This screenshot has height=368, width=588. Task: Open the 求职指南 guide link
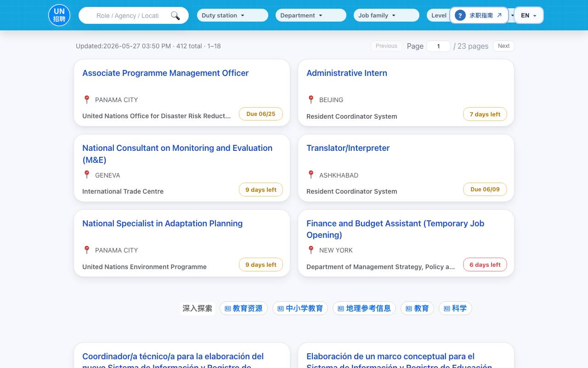(479, 15)
